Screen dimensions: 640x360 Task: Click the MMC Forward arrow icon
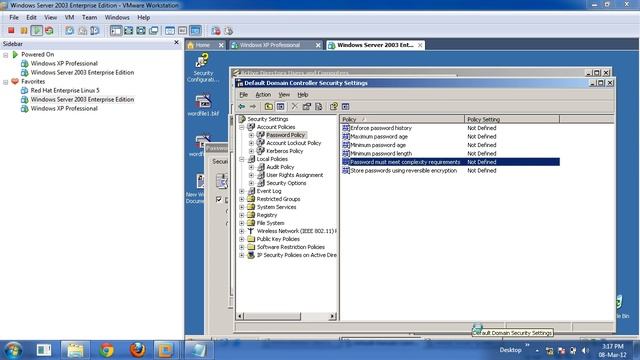click(253, 107)
